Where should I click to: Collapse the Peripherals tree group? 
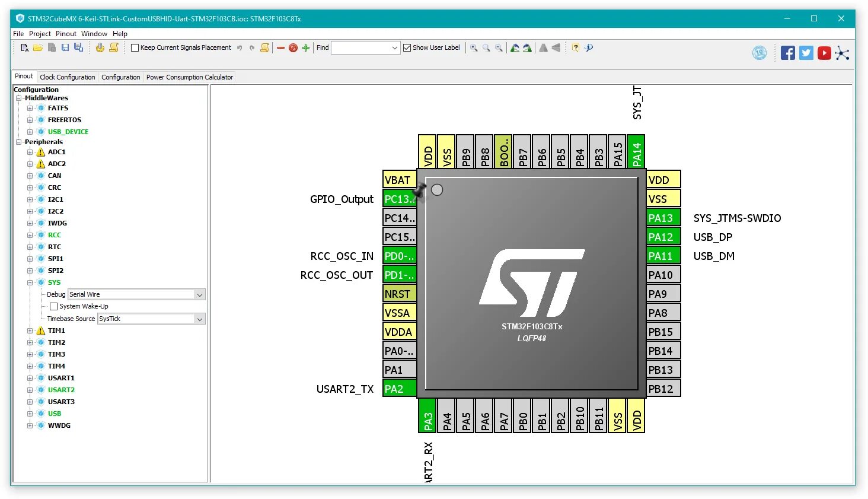19,142
